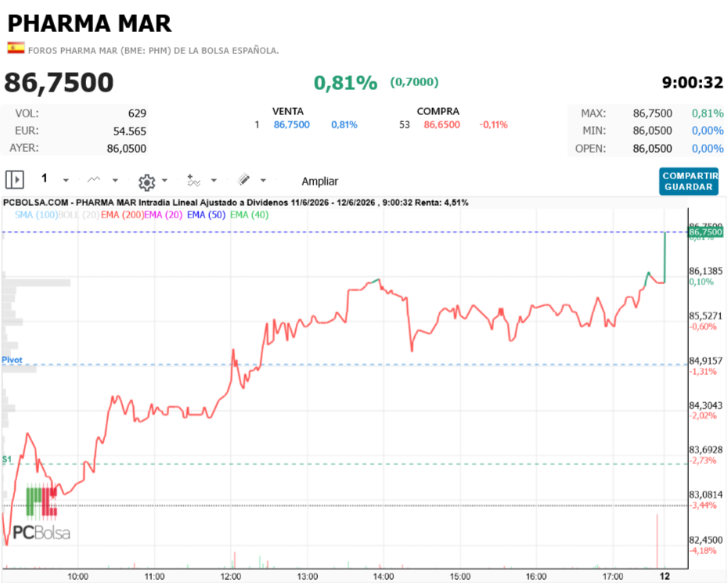Click the MAX value 86,7500
728x583 pixels.
[652, 113]
